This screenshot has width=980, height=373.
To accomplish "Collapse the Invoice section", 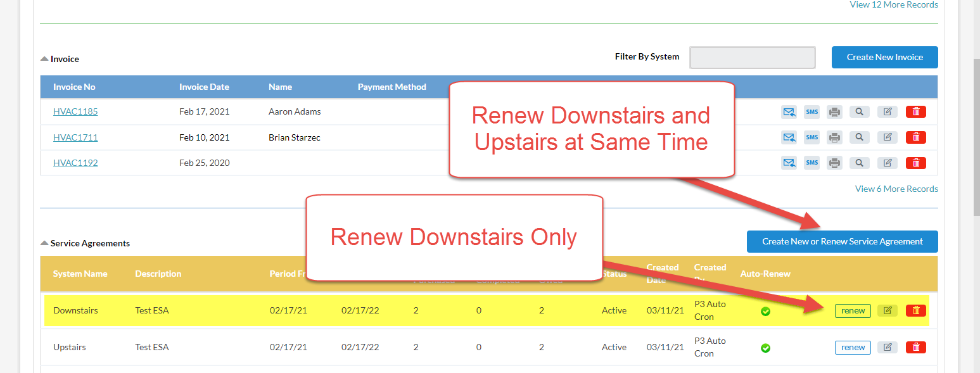I will coord(44,59).
